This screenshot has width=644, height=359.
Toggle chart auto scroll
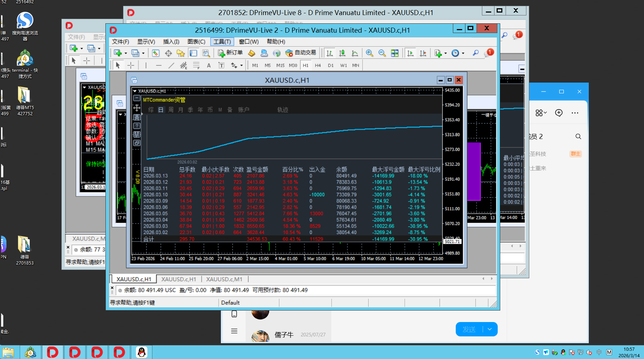410,53
